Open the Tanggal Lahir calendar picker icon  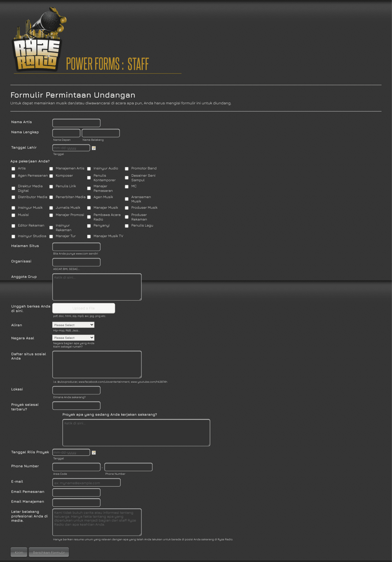pyautogui.click(x=94, y=148)
